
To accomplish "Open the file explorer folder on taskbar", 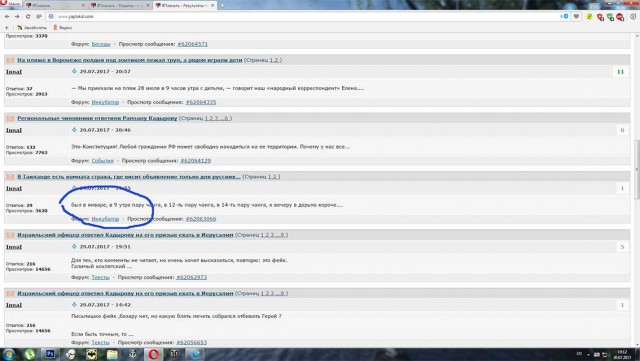I will click(112, 354).
